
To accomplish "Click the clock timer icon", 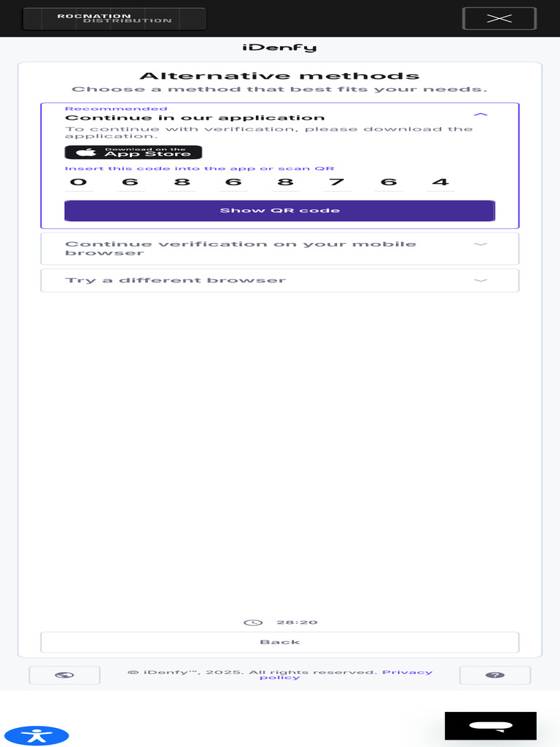I will coord(253,623).
